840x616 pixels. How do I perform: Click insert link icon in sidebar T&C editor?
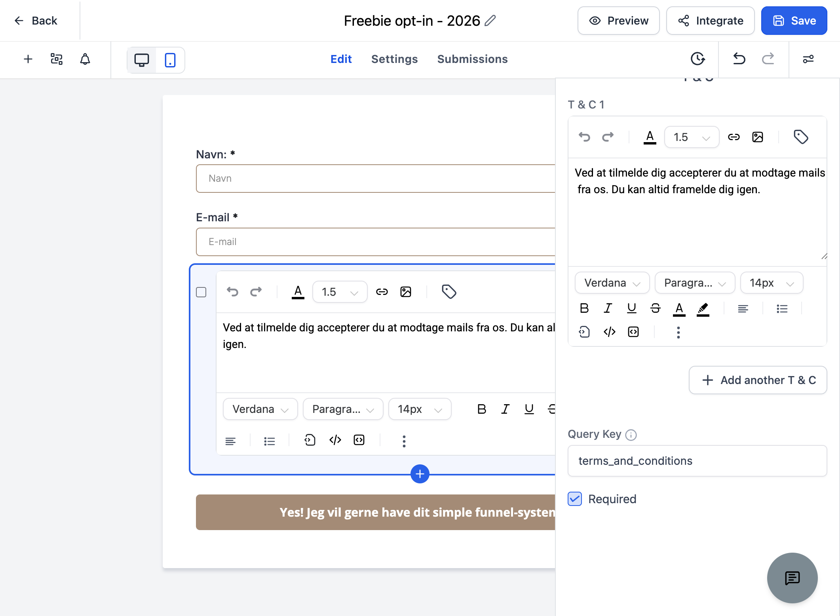pos(734,137)
